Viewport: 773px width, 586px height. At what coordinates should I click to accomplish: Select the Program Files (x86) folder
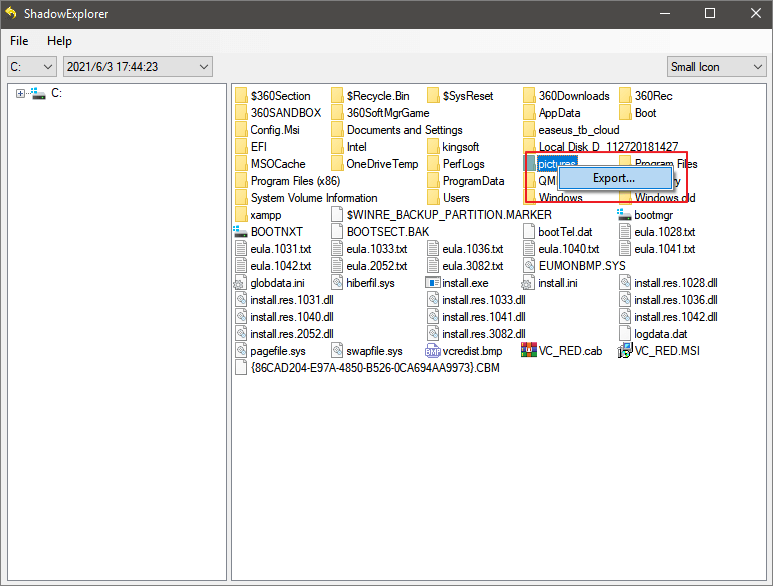point(294,181)
